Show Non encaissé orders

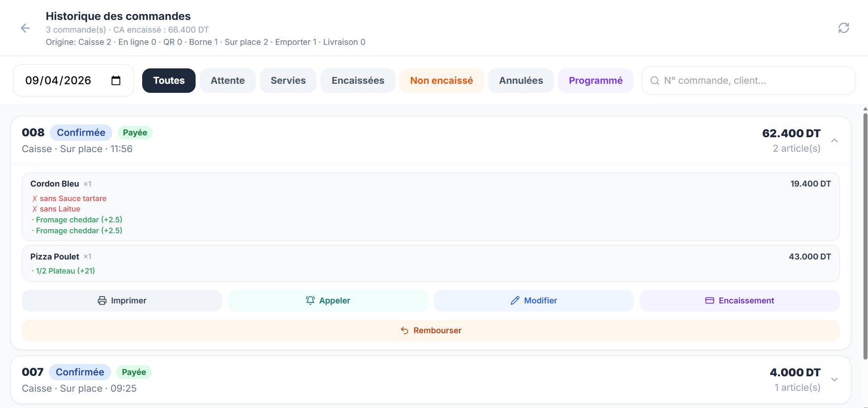click(x=441, y=81)
